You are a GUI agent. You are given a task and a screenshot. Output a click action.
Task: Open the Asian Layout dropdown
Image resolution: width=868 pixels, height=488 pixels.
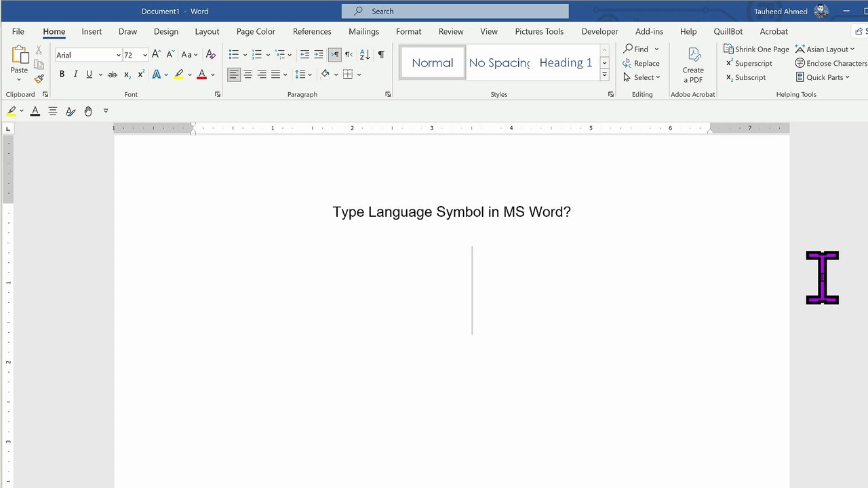pos(825,49)
